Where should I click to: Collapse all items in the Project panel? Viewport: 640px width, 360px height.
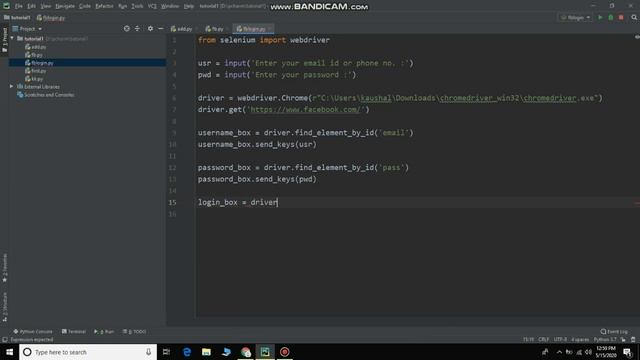(x=137, y=29)
